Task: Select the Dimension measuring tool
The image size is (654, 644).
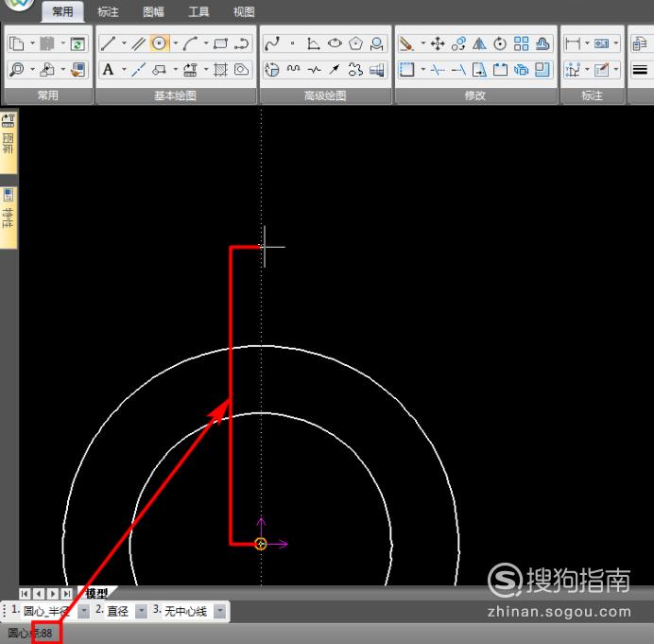Action: point(573,44)
